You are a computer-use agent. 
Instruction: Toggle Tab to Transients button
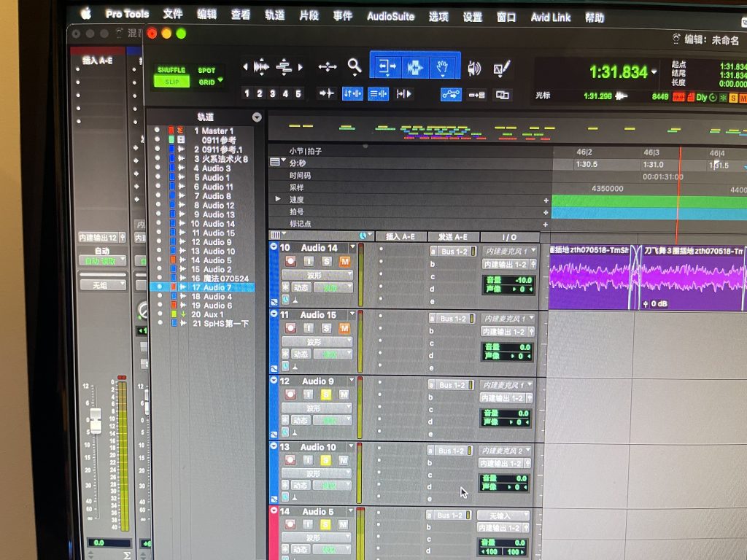[326, 93]
